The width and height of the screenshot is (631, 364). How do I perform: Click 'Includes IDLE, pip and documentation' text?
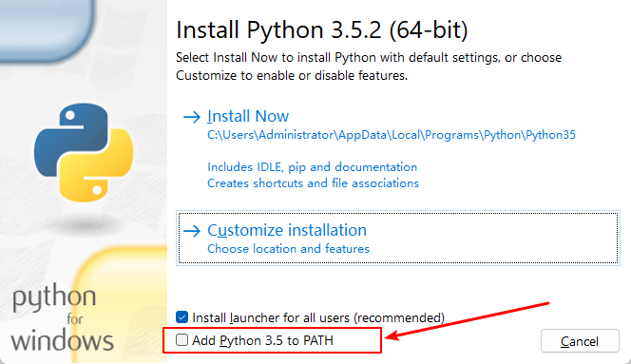tap(313, 167)
